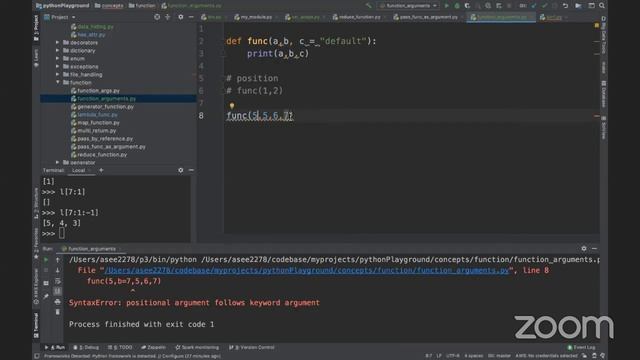Collapse the function folder
Image resolution: width=640 pixels, height=360 pixels.
[58, 82]
